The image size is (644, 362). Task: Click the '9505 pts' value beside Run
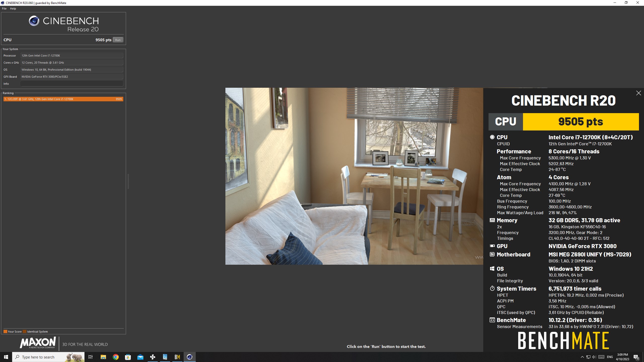[103, 40]
